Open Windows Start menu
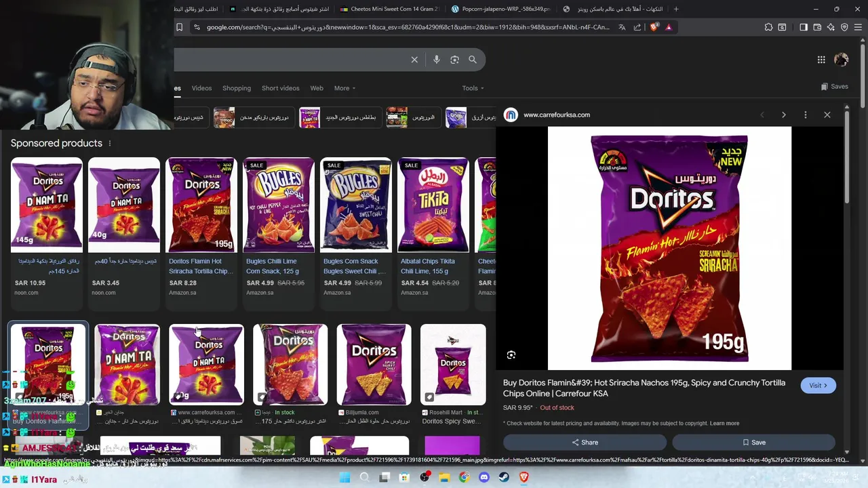Viewport: 868px width, 488px height. coord(344,477)
